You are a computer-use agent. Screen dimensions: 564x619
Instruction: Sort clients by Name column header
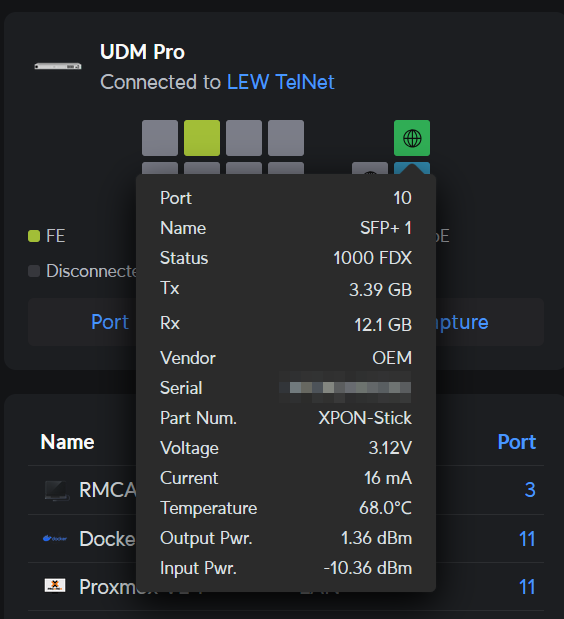pyautogui.click(x=67, y=442)
